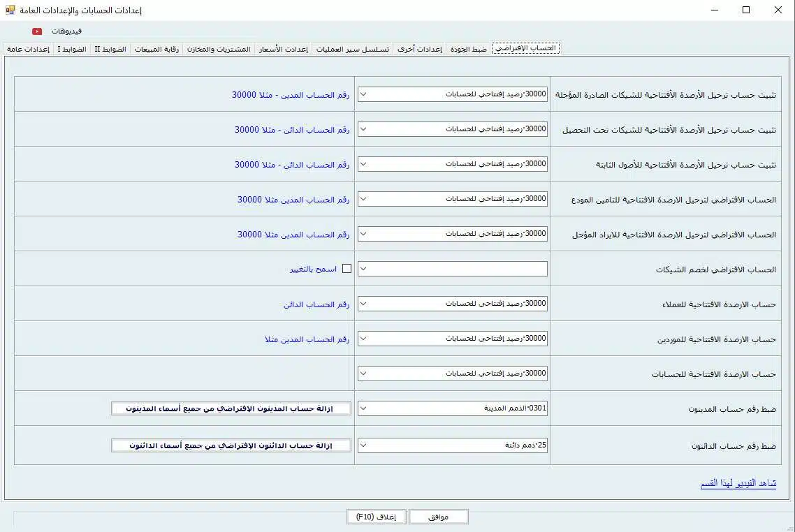Expand the 'ضبط رقم حساب الدائنون' dropdown
This screenshot has height=532, width=795.
pyautogui.click(x=452, y=445)
